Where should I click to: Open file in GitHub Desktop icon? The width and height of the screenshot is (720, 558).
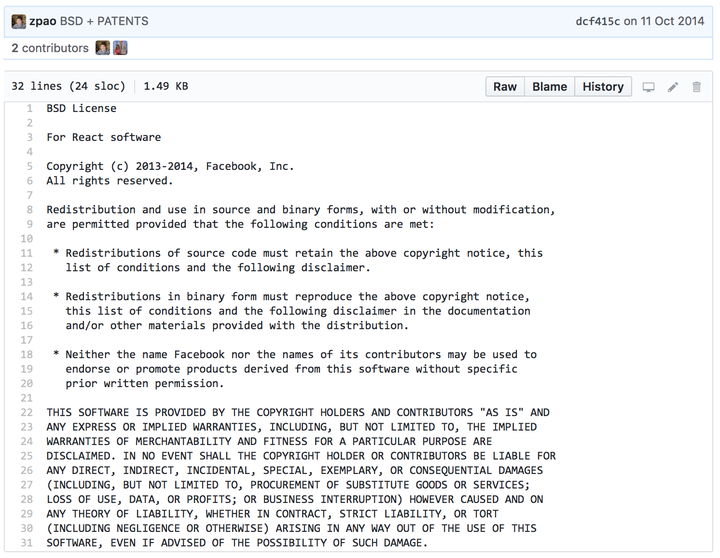(648, 87)
